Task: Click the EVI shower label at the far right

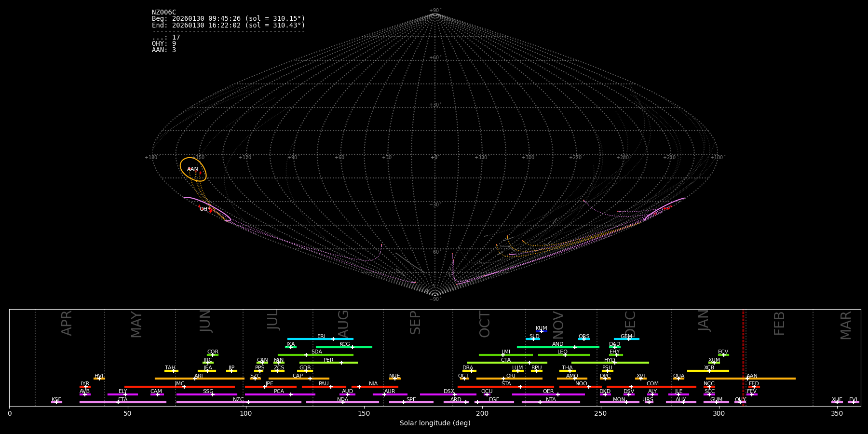Action: pyautogui.click(x=853, y=400)
